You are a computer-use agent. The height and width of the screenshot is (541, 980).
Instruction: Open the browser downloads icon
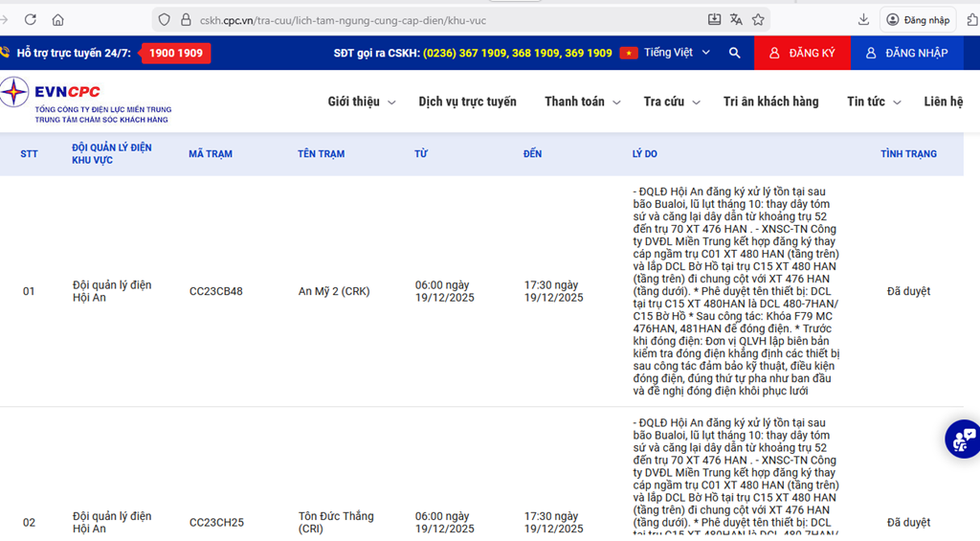[863, 20]
